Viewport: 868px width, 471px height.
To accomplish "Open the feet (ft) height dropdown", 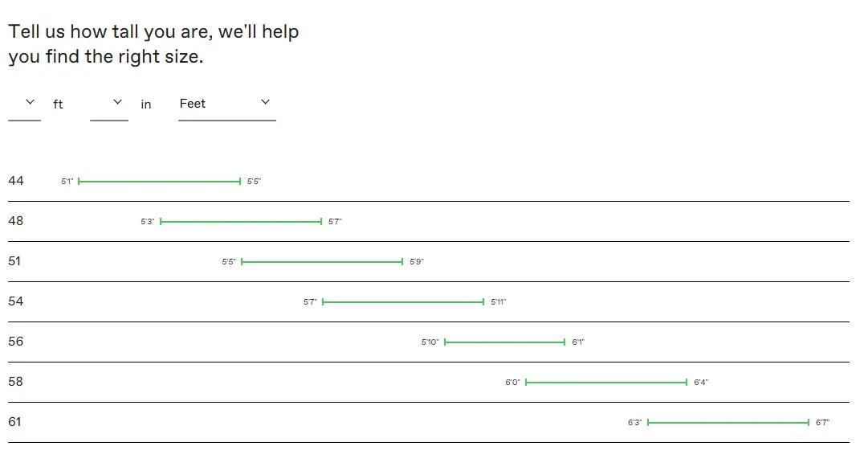I will point(24,104).
